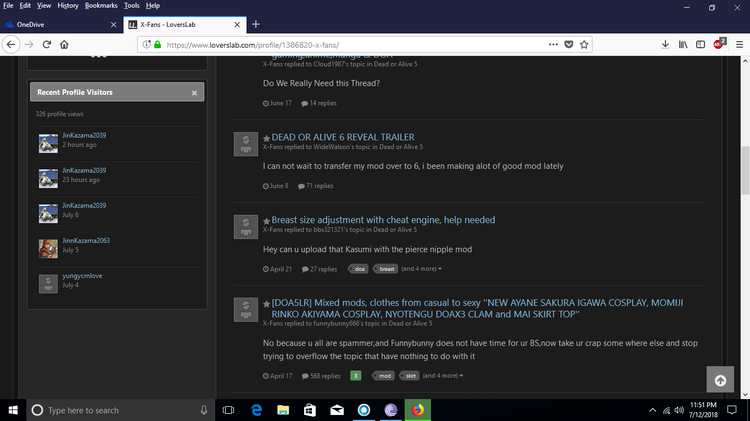Close the OneDrive tab

tap(113, 24)
